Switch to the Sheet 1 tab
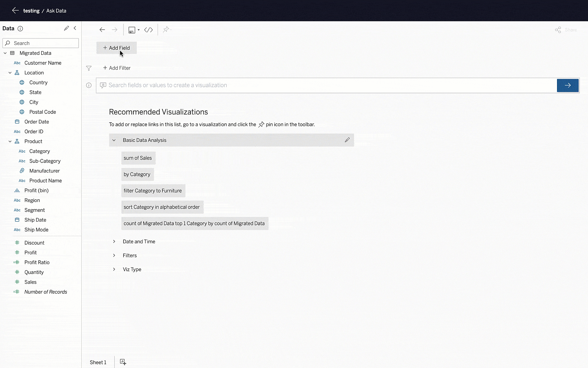588x368 pixels. pyautogui.click(x=98, y=362)
